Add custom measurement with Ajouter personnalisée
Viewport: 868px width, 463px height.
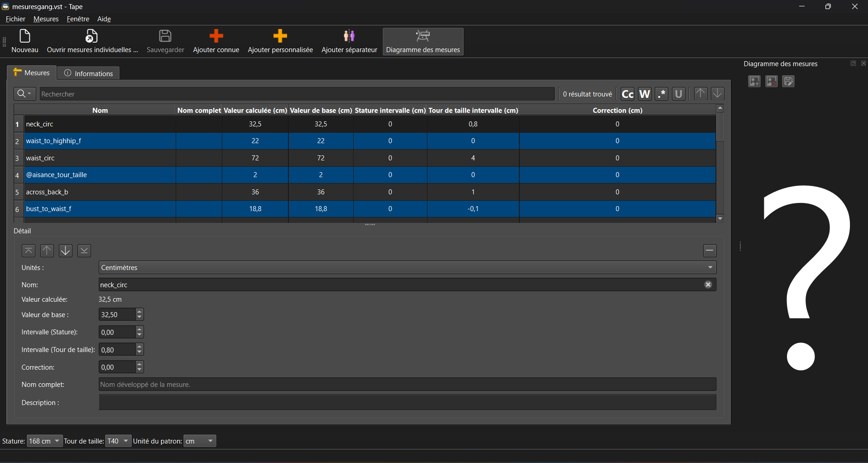coord(280,41)
